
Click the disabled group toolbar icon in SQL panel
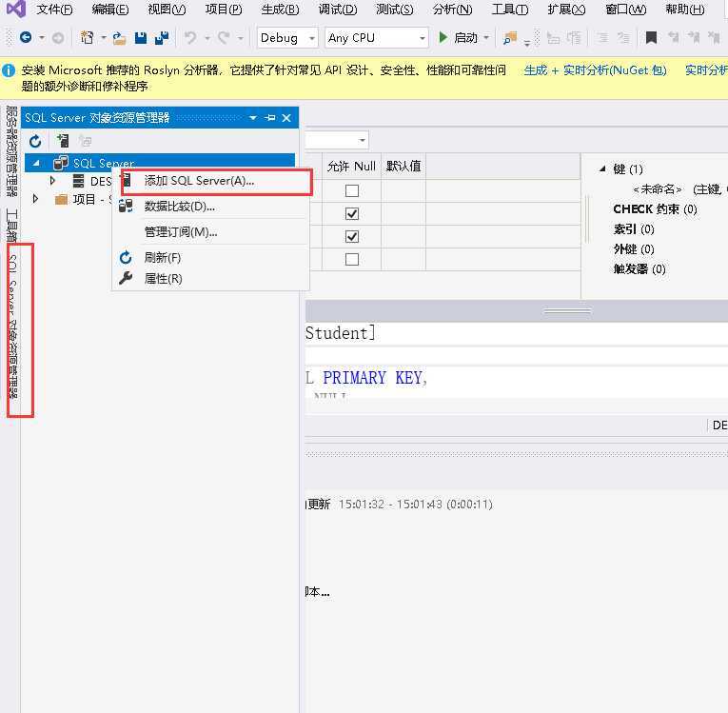coord(85,140)
